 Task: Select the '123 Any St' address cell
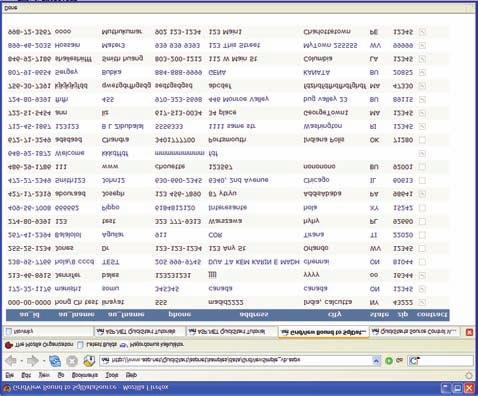click(227, 248)
